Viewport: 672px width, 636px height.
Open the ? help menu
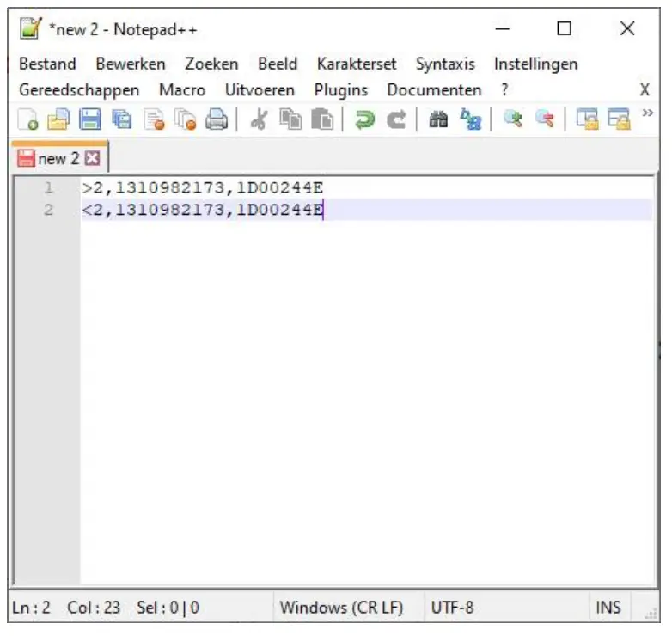[x=504, y=90]
